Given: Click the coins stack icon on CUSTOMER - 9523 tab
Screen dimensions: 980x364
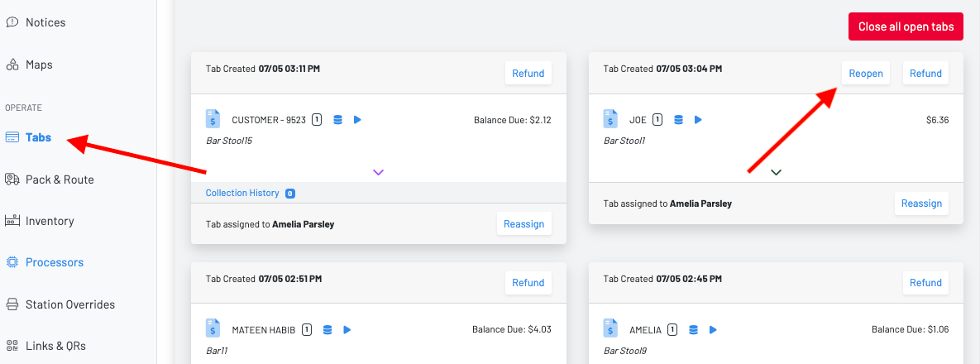Looking at the screenshot, I should 337,120.
